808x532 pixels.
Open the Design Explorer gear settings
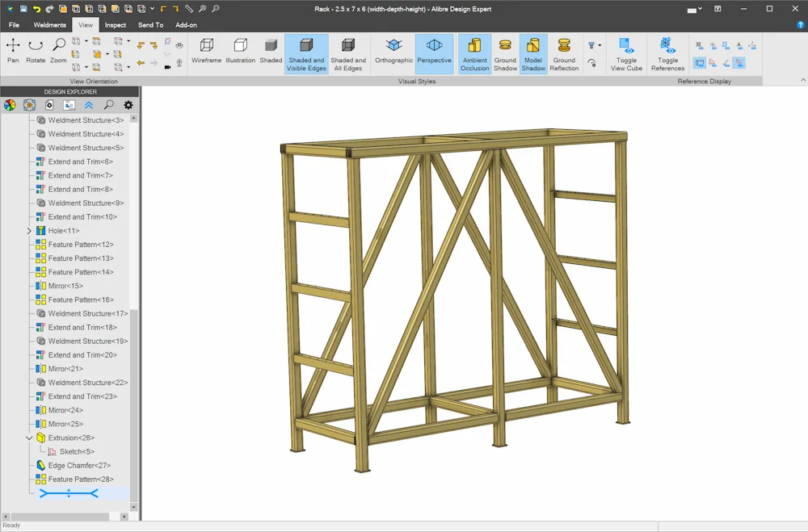(128, 105)
